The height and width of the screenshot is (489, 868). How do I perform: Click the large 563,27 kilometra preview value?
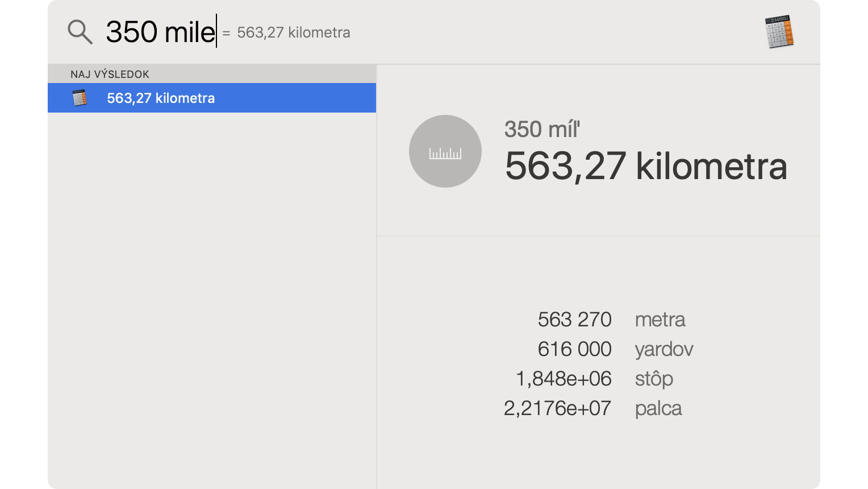click(646, 167)
